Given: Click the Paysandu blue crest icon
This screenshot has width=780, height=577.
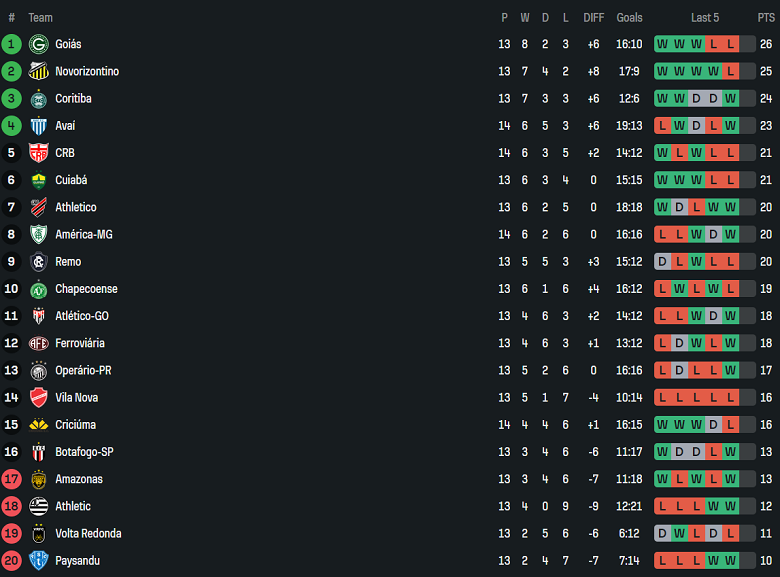Looking at the screenshot, I should [39, 560].
